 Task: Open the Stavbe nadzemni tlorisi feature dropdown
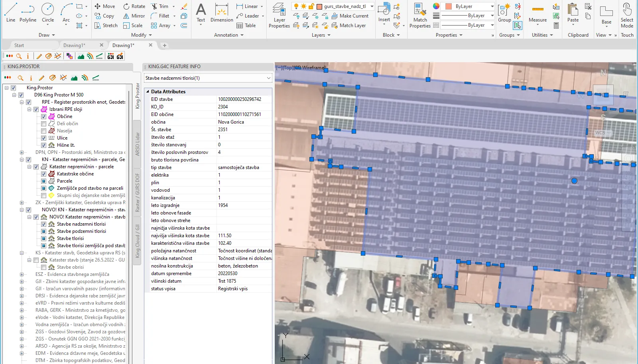(x=268, y=78)
